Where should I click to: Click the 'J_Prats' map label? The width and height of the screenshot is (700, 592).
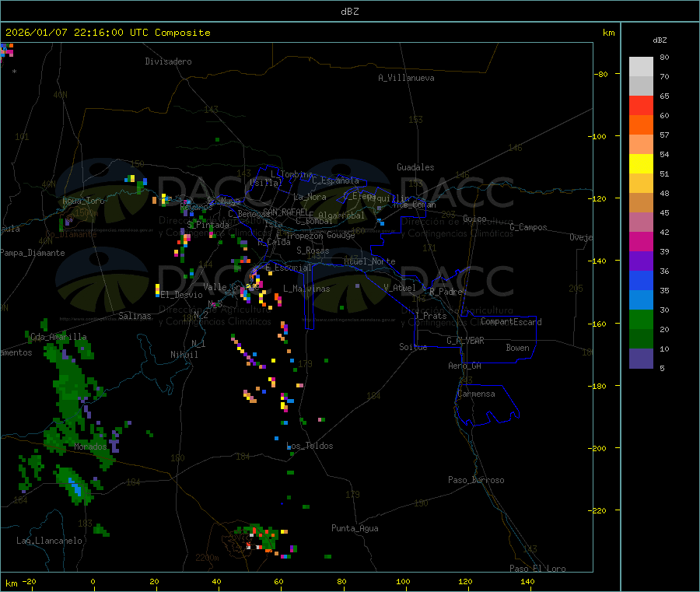click(430, 316)
